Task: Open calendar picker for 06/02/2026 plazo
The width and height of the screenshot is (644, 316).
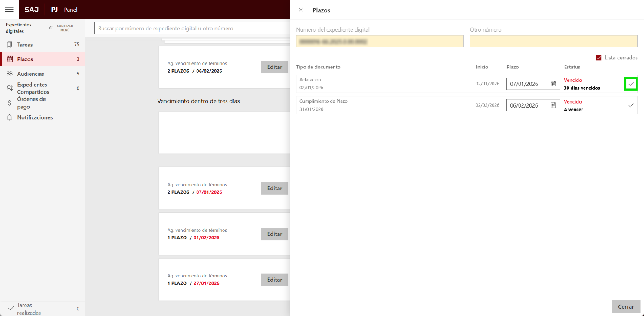Action: (553, 105)
